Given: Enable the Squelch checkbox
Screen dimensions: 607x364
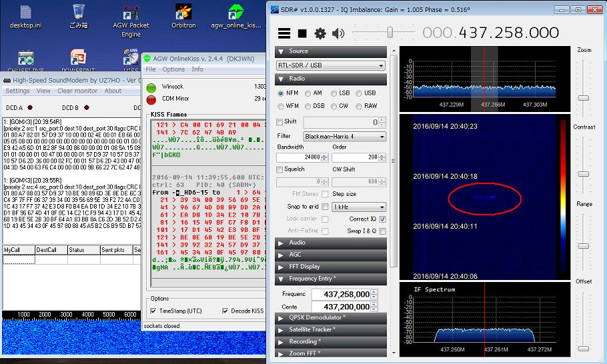Looking at the screenshot, I should click(x=279, y=169).
